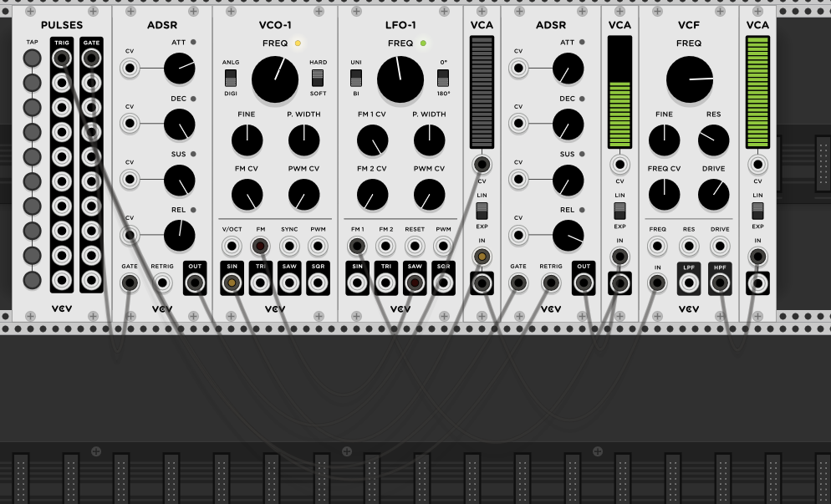Click the VCF FREQ CV knob
The height and width of the screenshot is (504, 831).
pyautogui.click(x=664, y=195)
